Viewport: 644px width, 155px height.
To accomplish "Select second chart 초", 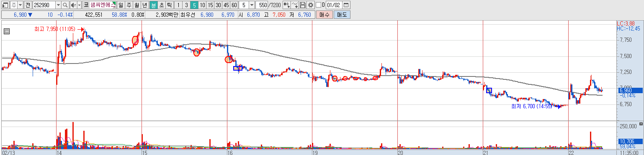I will tap(161, 5).
